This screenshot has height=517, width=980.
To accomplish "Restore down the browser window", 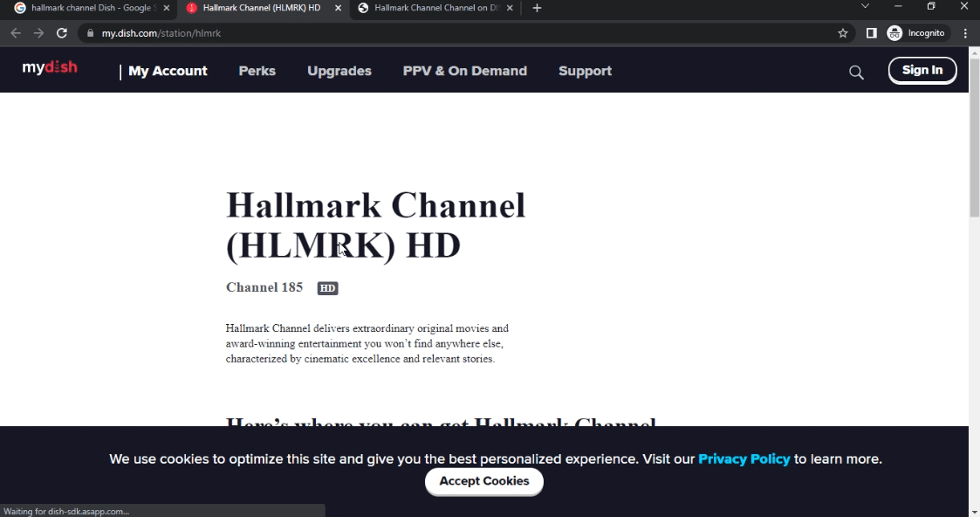I will pos(931,6).
